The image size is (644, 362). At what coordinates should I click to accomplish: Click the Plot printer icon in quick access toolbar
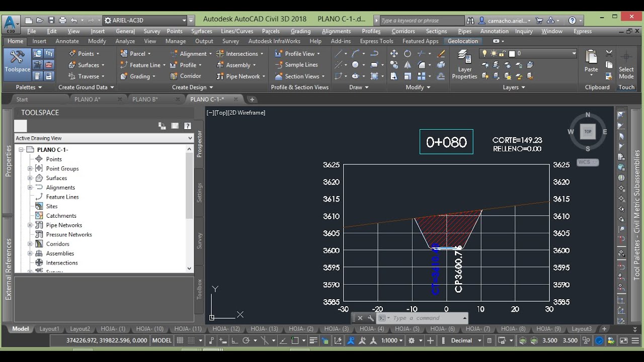[x=62, y=21]
